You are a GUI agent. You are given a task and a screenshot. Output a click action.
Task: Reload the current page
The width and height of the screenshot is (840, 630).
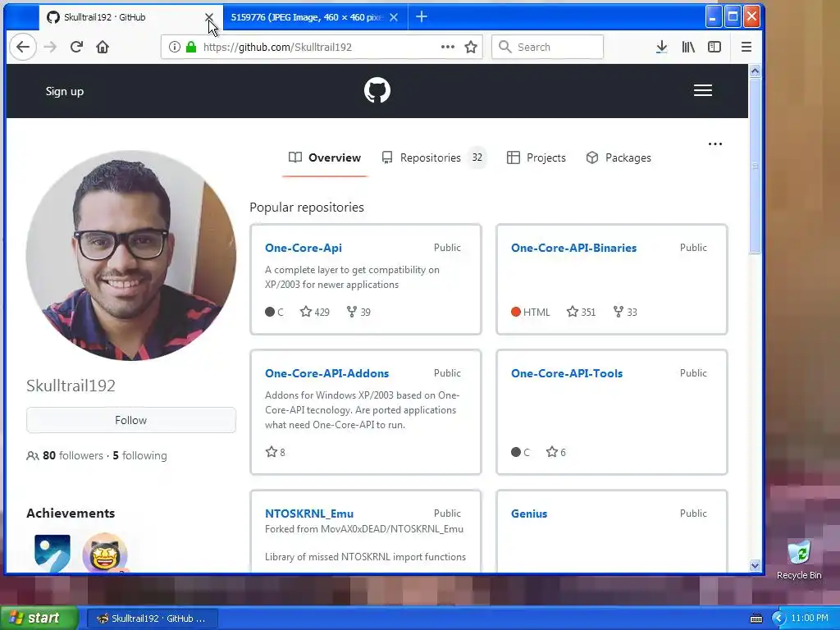76,47
